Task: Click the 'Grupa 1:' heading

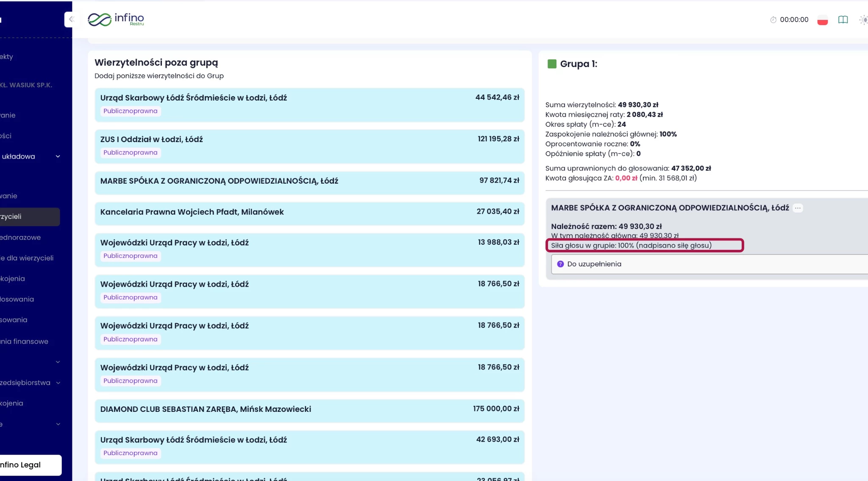Action: pyautogui.click(x=579, y=64)
